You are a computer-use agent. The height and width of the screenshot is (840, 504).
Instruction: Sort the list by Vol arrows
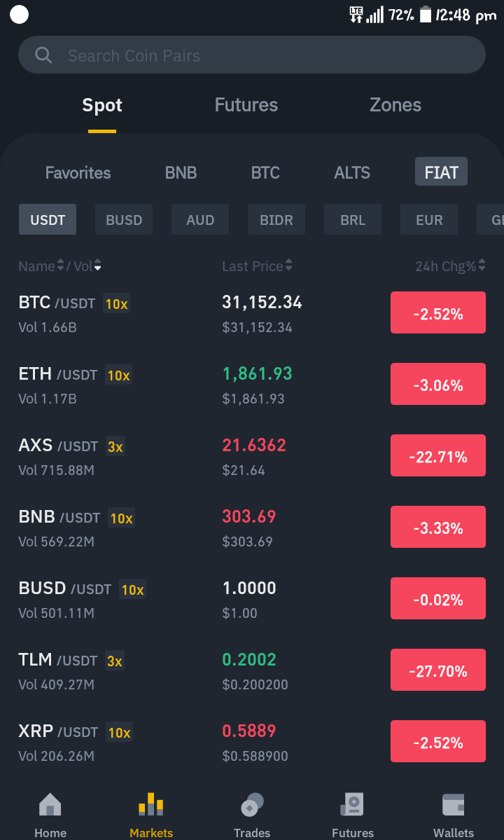point(97,266)
